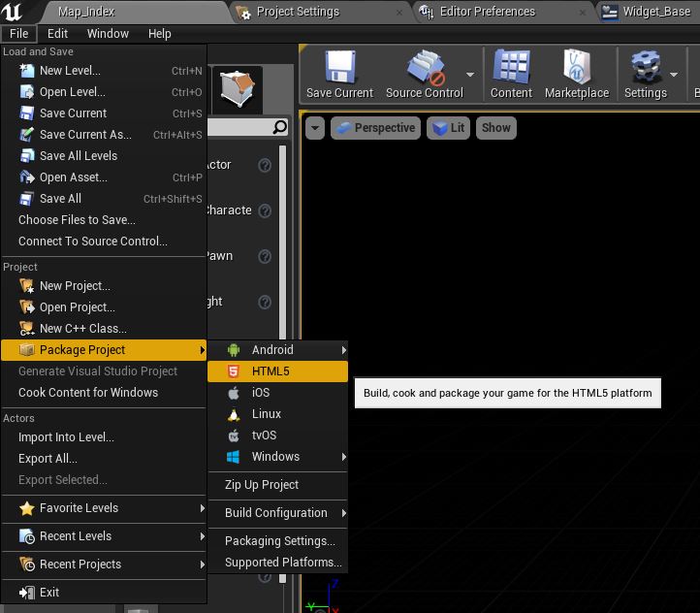Click the Package Project menu item

pos(104,350)
